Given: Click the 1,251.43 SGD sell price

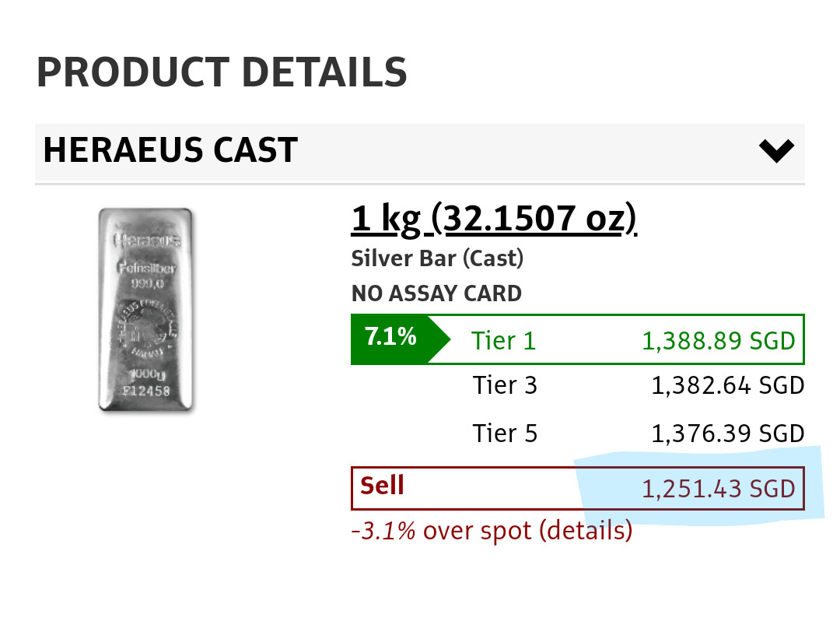Looking at the screenshot, I should coord(718,489).
